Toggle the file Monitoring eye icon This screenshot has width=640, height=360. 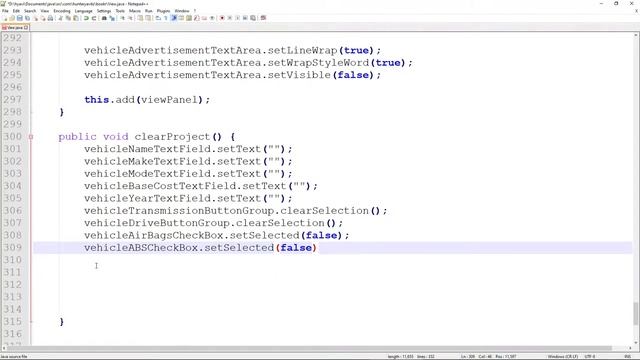(x=212, y=18)
